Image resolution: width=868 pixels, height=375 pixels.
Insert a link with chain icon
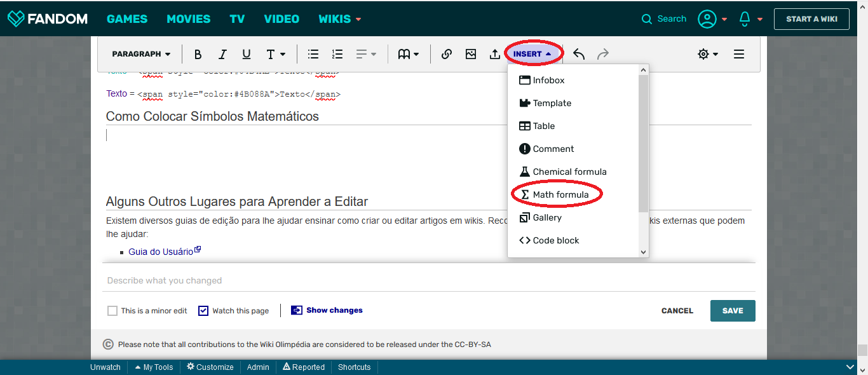pos(447,54)
